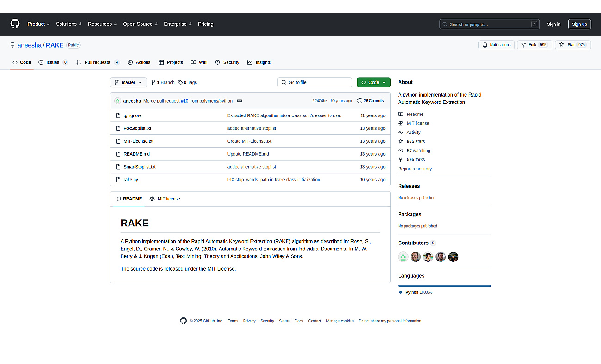View the 26 Commits history
The width and height of the screenshot is (601, 364).
[371, 101]
